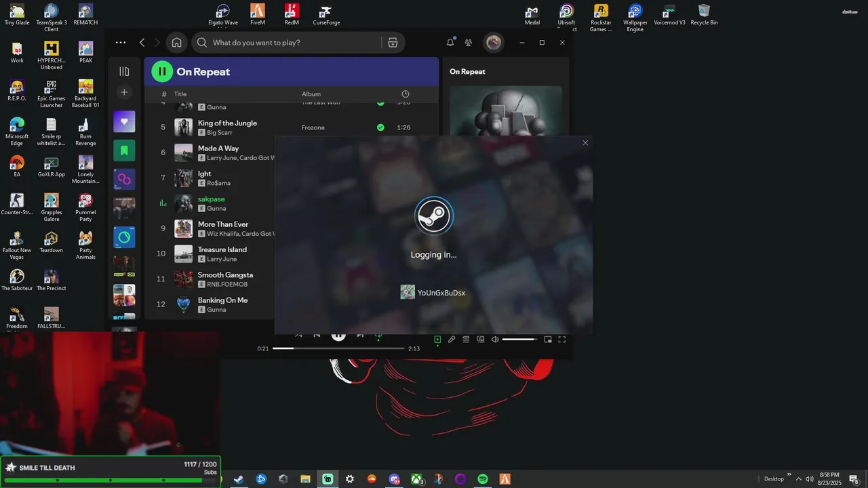Toggle Now Playing view in Spotify
This screenshot has height=488, width=868.
click(437, 340)
